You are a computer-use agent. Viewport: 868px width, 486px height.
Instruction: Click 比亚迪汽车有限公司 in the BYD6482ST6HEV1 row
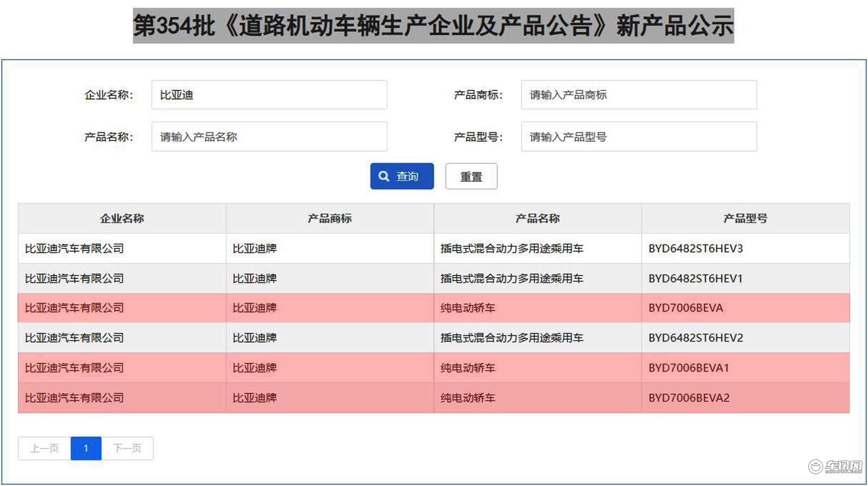coord(74,278)
